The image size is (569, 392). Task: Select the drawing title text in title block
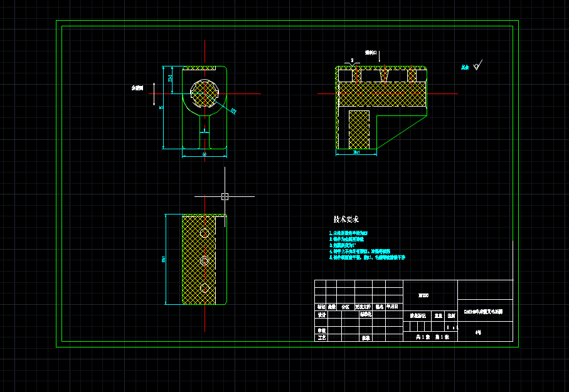pos(483,312)
